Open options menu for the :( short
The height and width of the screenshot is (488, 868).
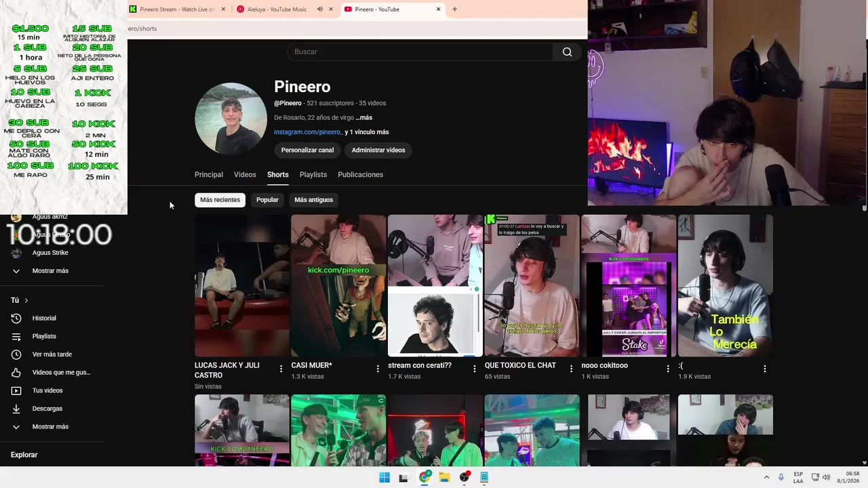[764, 369]
